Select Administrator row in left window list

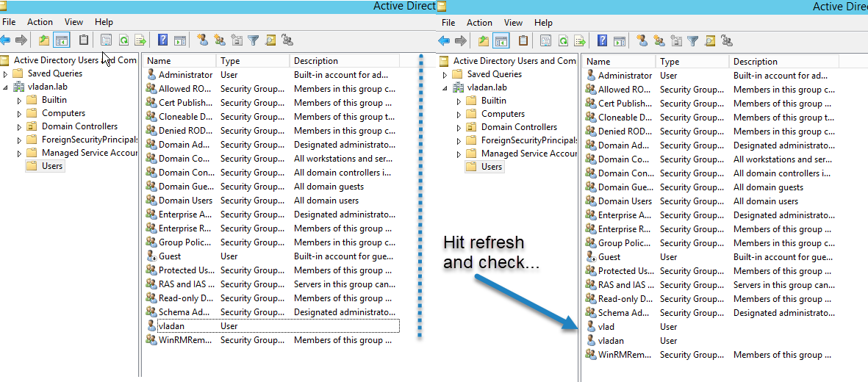click(x=271, y=75)
